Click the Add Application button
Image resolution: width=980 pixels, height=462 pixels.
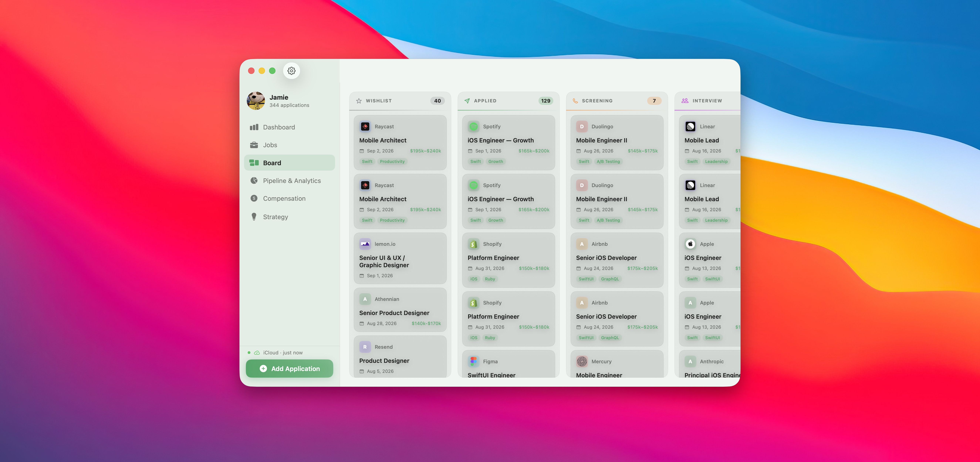(290, 368)
